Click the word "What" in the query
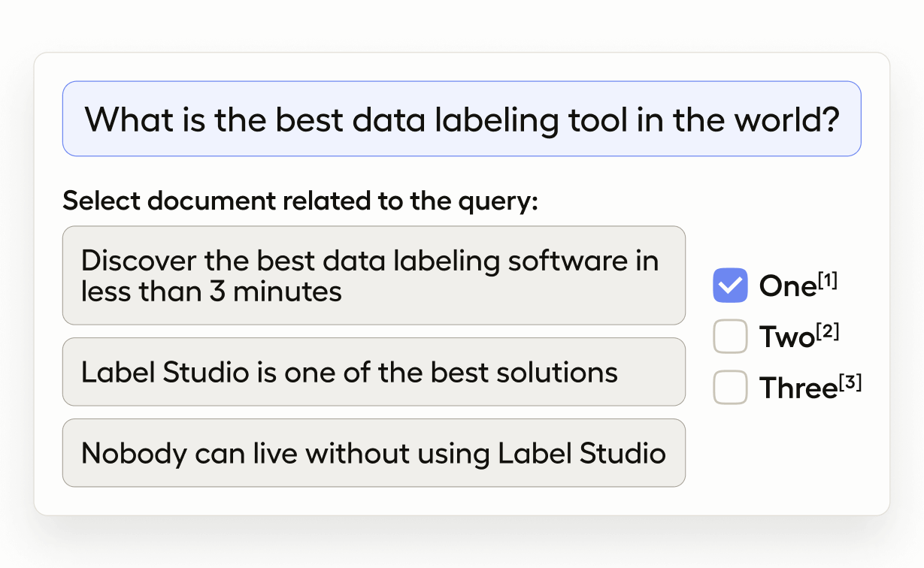The height and width of the screenshot is (568, 924). pos(120,119)
